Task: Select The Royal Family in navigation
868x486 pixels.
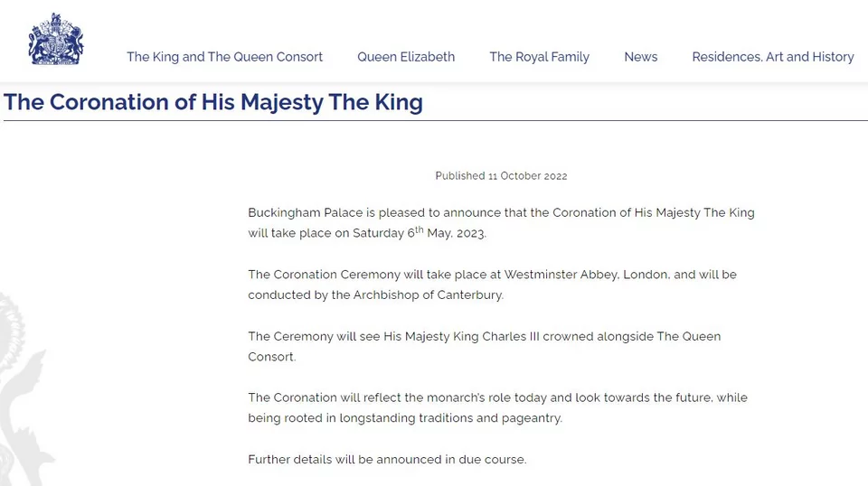Action: pos(539,57)
